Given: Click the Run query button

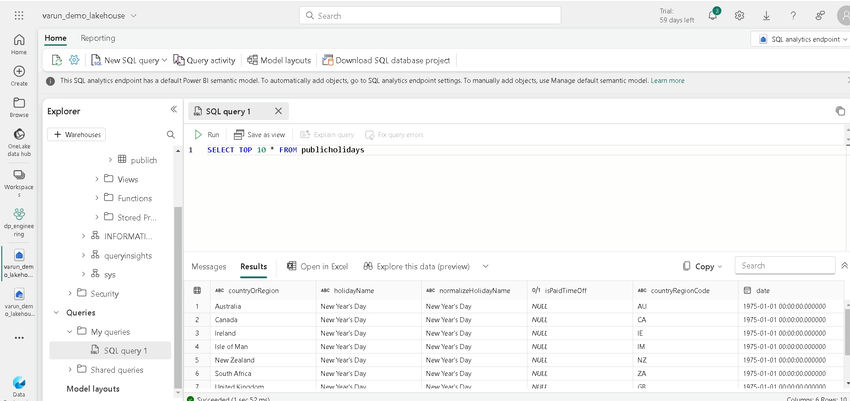Looking at the screenshot, I should tap(207, 134).
